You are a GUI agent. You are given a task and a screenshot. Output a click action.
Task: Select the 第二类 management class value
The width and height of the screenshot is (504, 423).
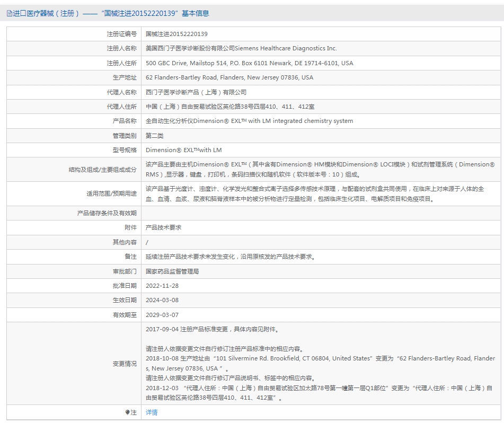point(155,136)
